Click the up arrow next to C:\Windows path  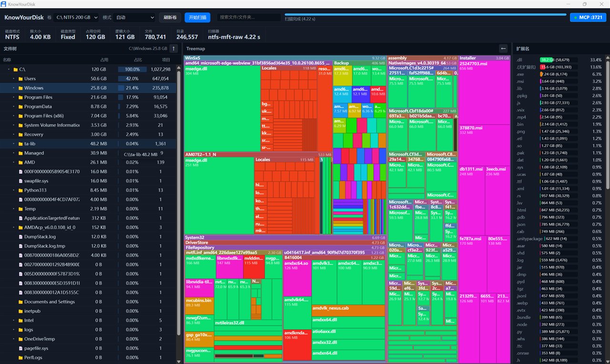pos(174,48)
